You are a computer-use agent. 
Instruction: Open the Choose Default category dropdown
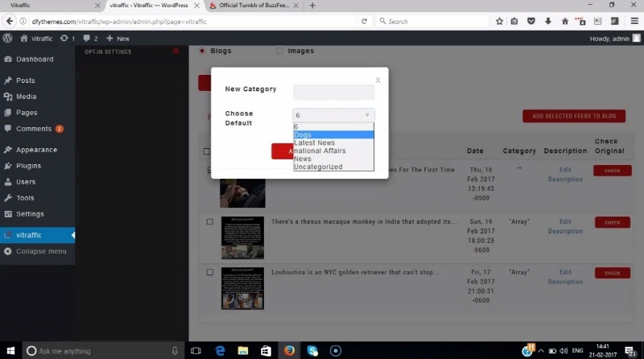click(333, 115)
